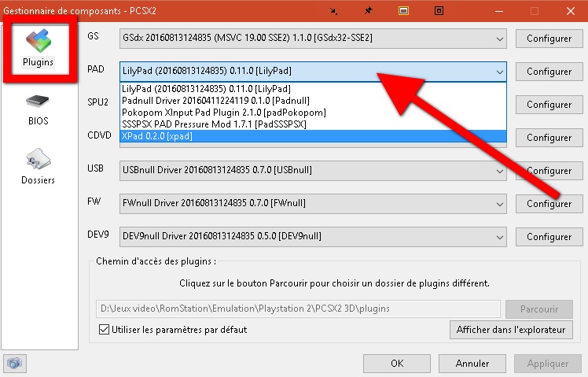Toggle 'Utiliser les paramètres par défaut' checkbox

[105, 330]
